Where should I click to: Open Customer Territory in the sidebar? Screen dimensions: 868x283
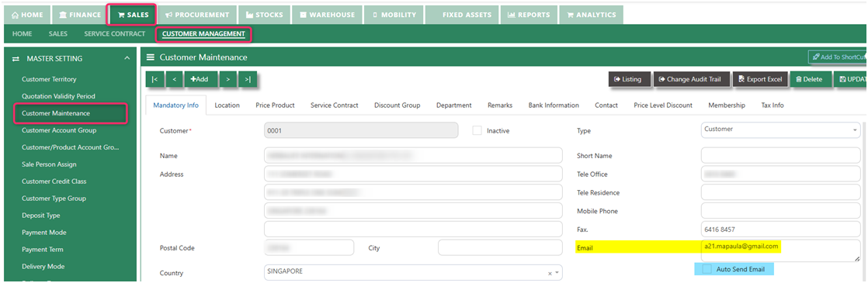(x=49, y=79)
